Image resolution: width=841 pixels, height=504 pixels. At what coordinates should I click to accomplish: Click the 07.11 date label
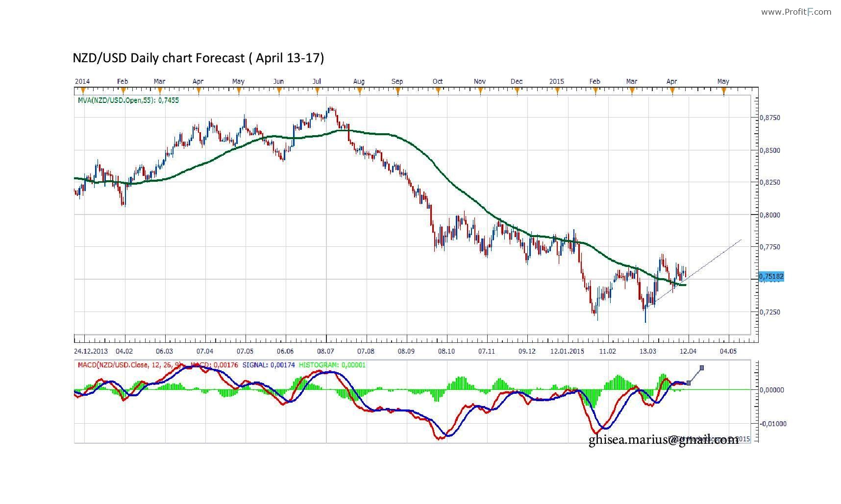486,351
